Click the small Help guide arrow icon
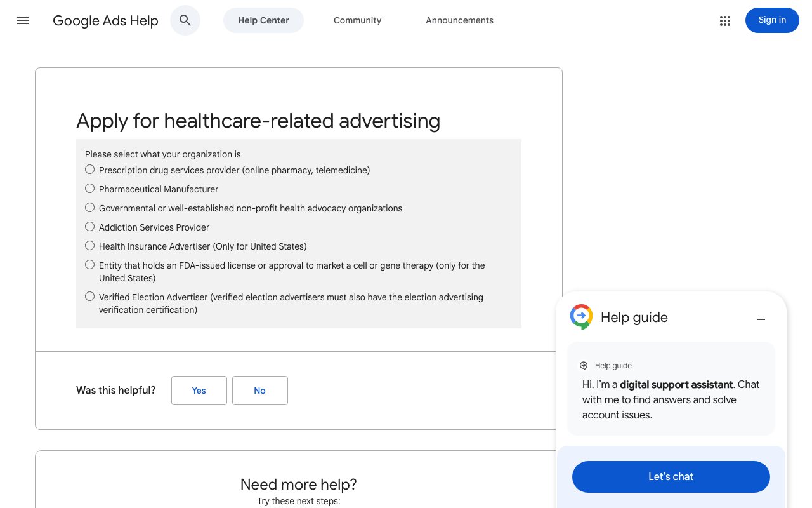The image size is (812, 508). (x=584, y=366)
